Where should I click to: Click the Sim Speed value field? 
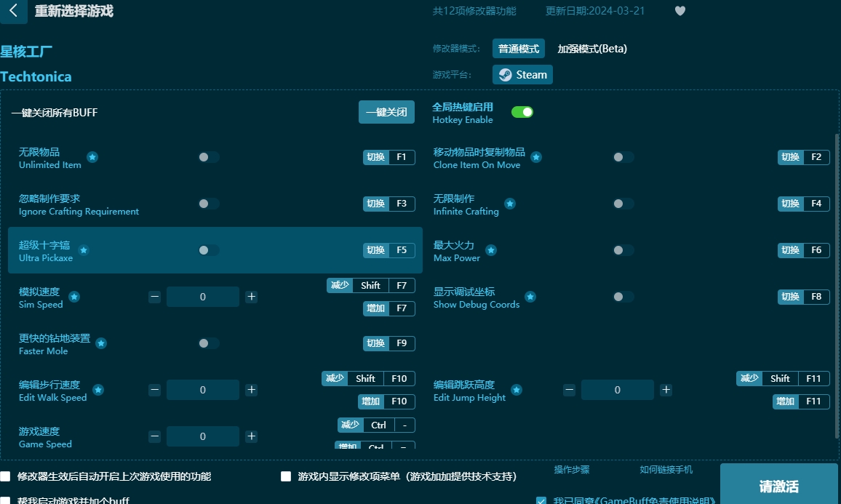coord(203,297)
